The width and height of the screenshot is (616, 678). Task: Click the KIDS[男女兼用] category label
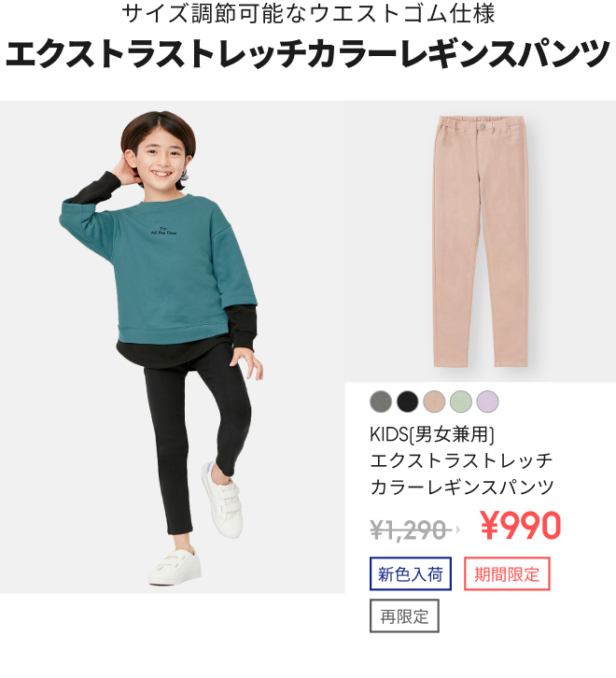pos(432,434)
